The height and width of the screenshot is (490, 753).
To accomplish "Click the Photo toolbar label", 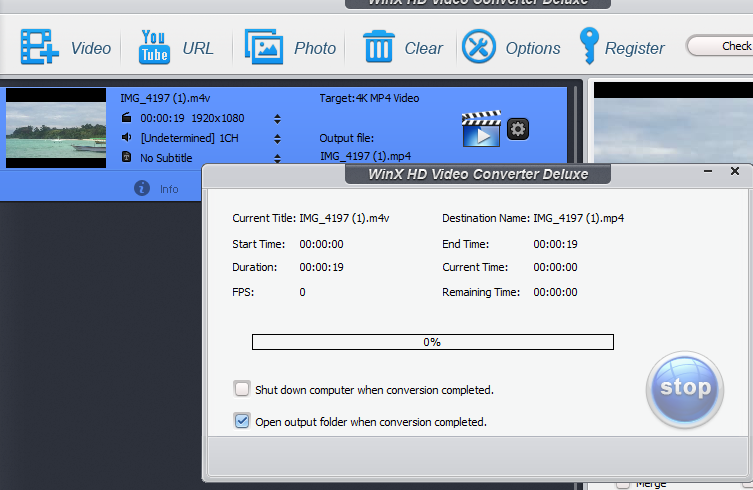I will 315,48.
